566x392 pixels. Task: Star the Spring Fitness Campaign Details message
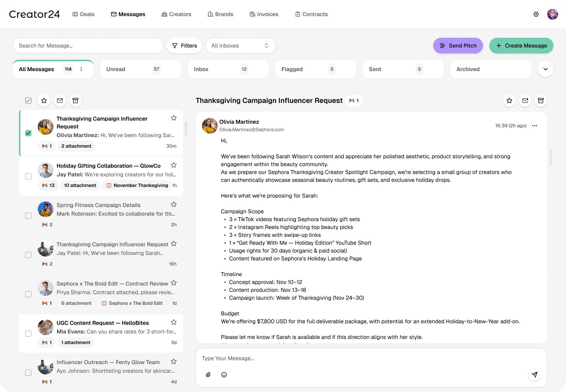coord(174,204)
